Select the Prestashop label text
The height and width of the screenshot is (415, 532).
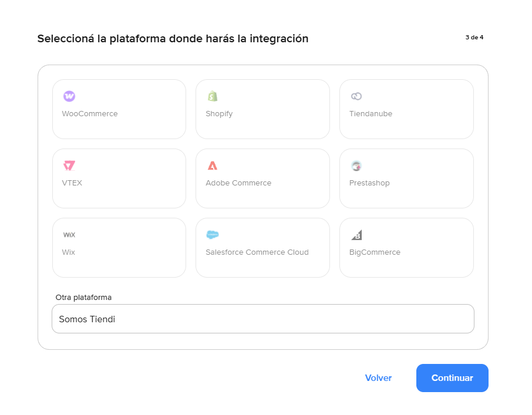pyautogui.click(x=369, y=183)
